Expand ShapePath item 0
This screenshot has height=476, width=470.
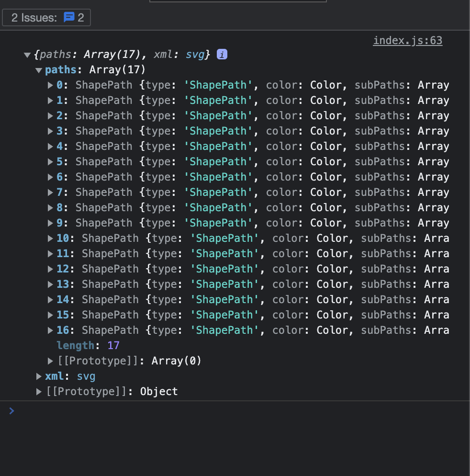50,85
